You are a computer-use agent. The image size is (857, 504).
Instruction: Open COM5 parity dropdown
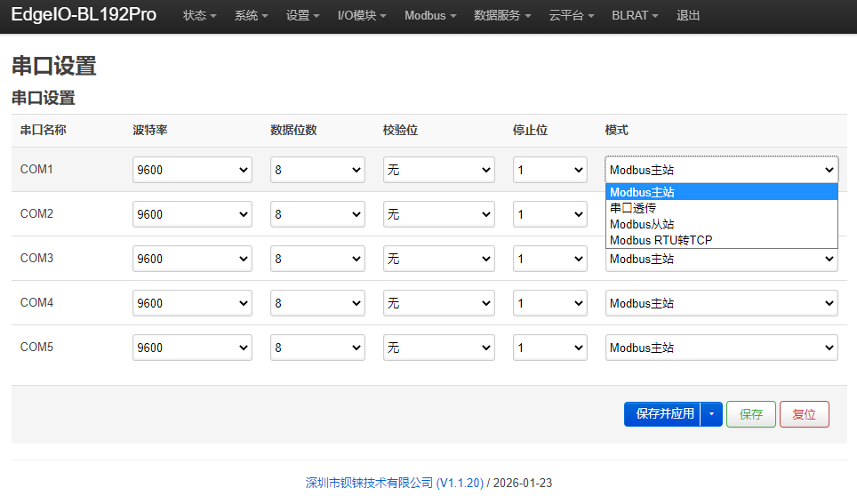pyautogui.click(x=439, y=348)
